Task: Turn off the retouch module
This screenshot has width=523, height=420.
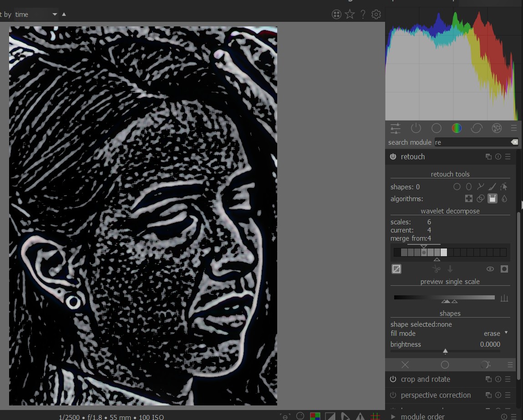Action: pyautogui.click(x=393, y=157)
